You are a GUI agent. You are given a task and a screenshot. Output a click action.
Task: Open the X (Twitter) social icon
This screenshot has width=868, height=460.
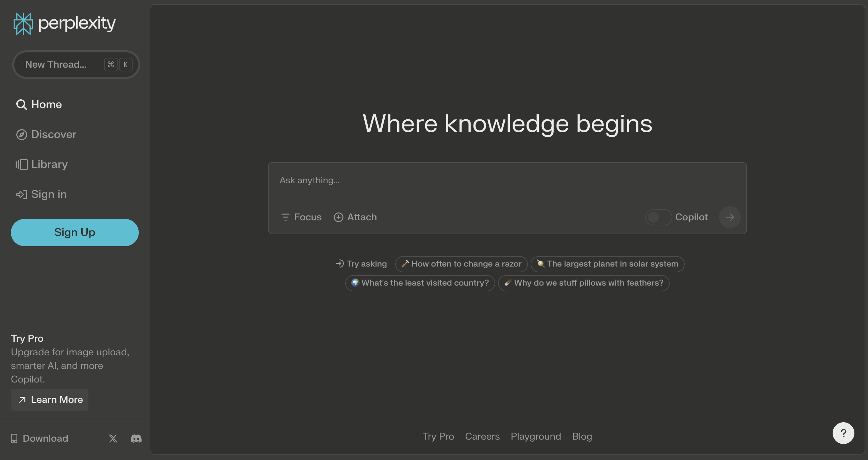pos(113,439)
